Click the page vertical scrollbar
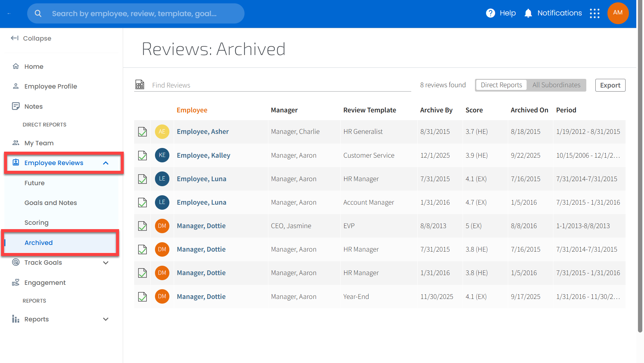 (640, 168)
